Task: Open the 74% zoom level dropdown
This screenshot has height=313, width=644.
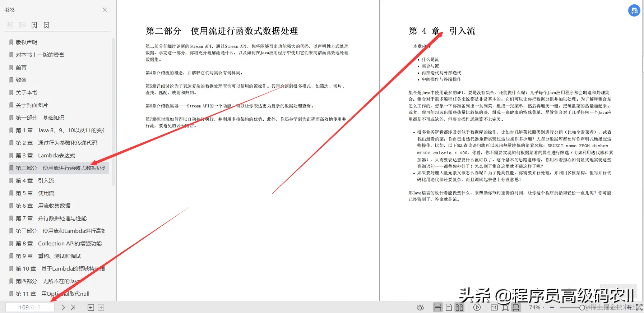Action: [x=537, y=307]
